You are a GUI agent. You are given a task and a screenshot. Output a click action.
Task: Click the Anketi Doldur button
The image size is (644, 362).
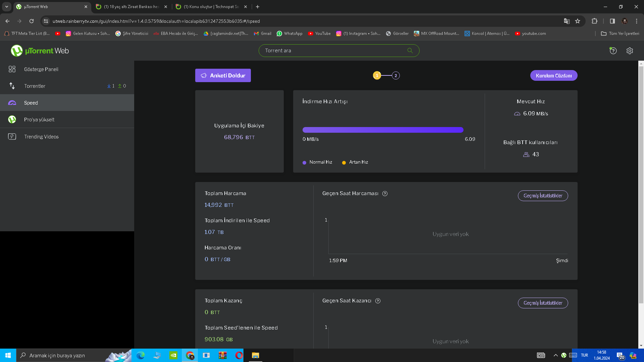[x=223, y=75]
